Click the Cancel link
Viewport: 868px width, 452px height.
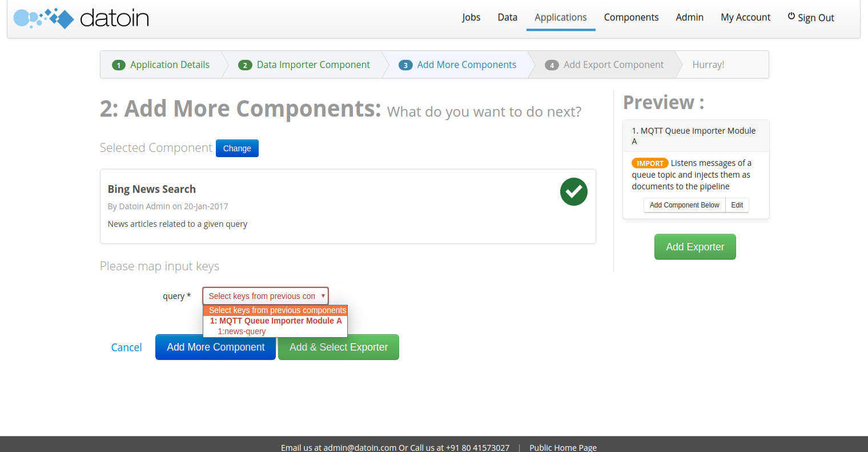(126, 347)
